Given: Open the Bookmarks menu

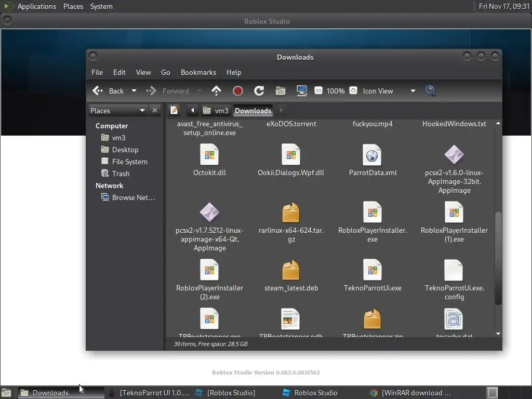Looking at the screenshot, I should click(x=198, y=72).
